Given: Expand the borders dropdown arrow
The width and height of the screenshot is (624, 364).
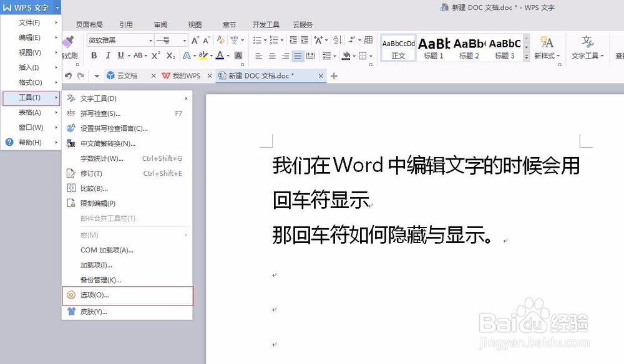Looking at the screenshot, I should [x=371, y=56].
